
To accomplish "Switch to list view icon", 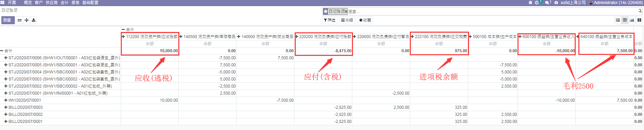I will pyautogui.click(x=618, y=20).
